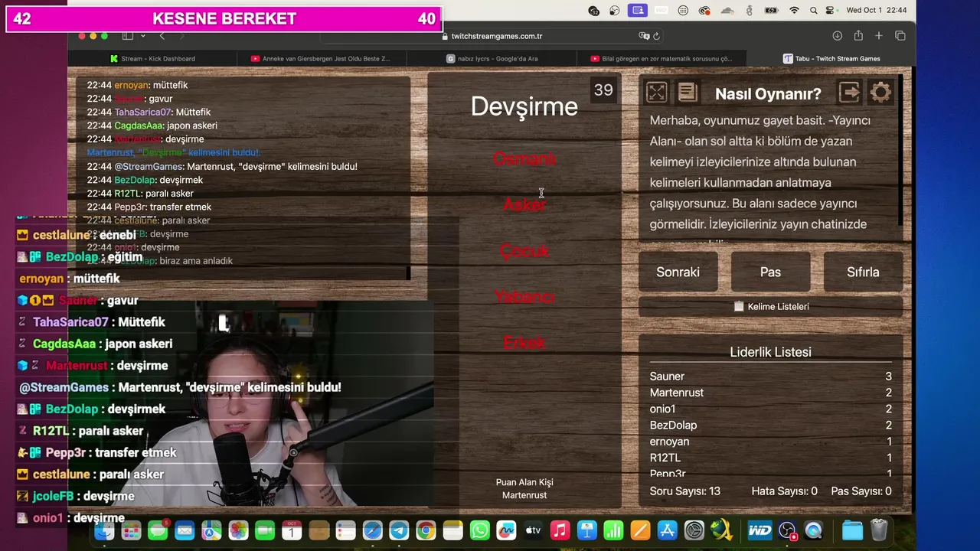Open Messages from the Dock
This screenshot has height=551, width=980.
[x=158, y=530]
